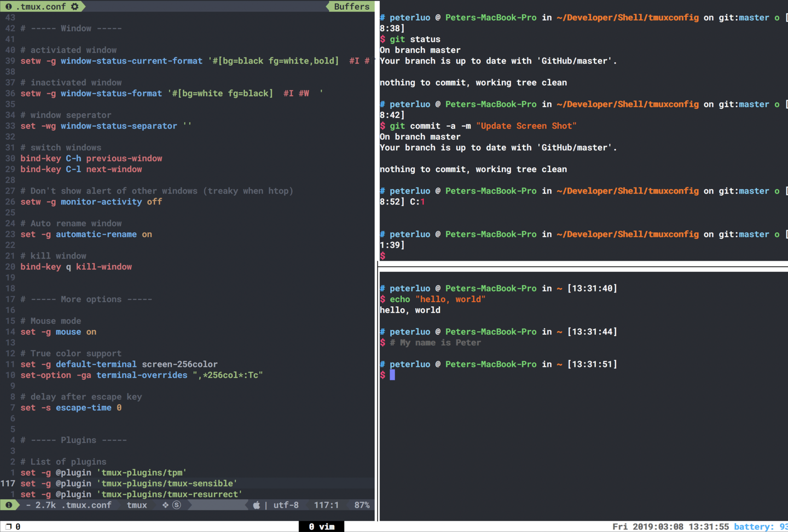Click the 'bind-key C-l next-window' line
The height and width of the screenshot is (532, 788).
81,169
